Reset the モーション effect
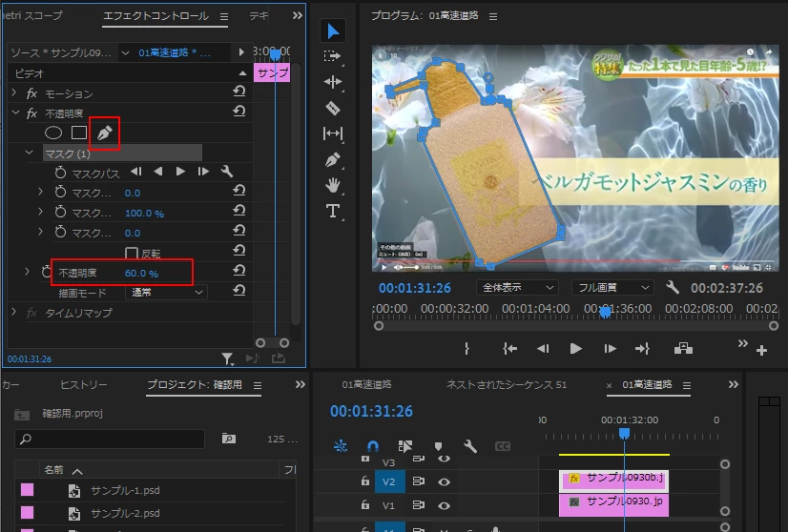The image size is (788, 532). [x=239, y=91]
